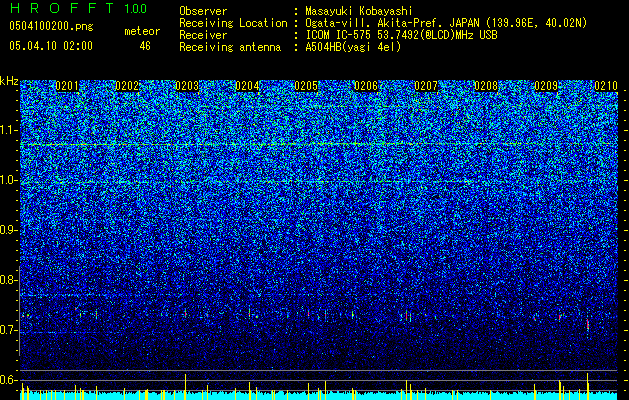Click the ICOM IC-575 receiver value
Screen dimensions: 629x400
point(401,35)
